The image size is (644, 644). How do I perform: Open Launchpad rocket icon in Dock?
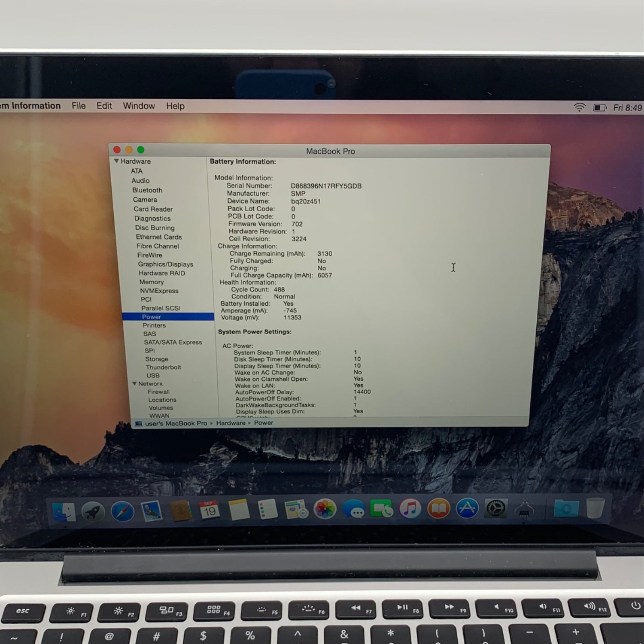pos(93,512)
